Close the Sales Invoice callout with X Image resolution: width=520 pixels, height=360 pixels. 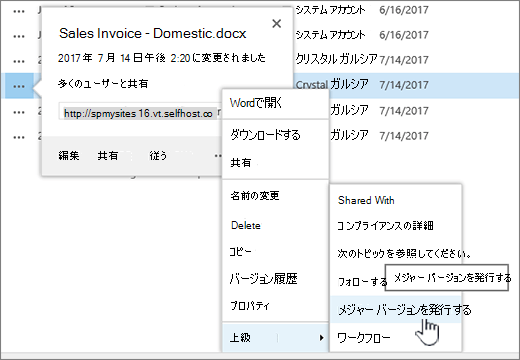(276, 24)
